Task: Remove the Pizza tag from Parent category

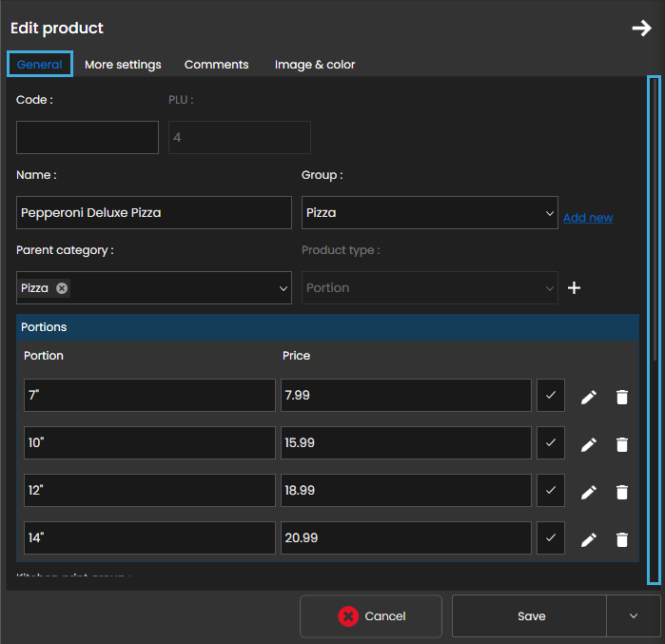Action: click(x=62, y=288)
